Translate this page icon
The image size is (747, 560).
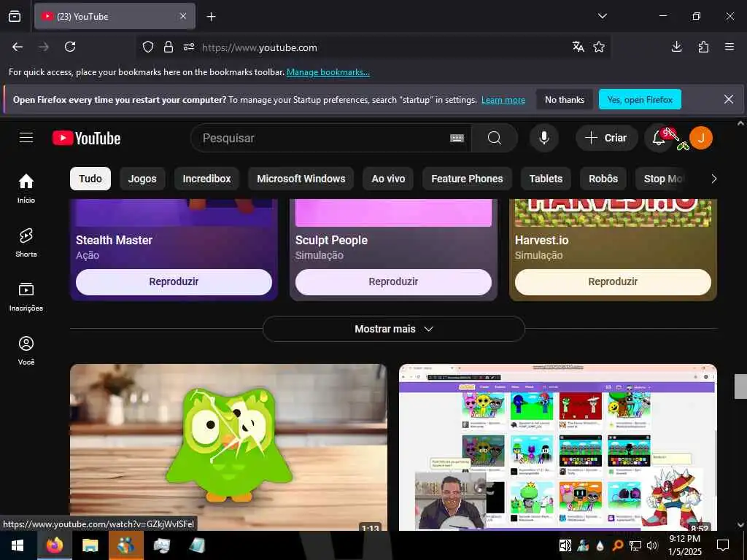[x=578, y=47]
